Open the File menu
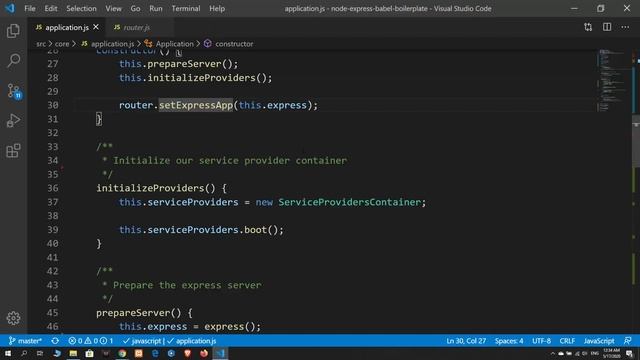 [30, 8]
